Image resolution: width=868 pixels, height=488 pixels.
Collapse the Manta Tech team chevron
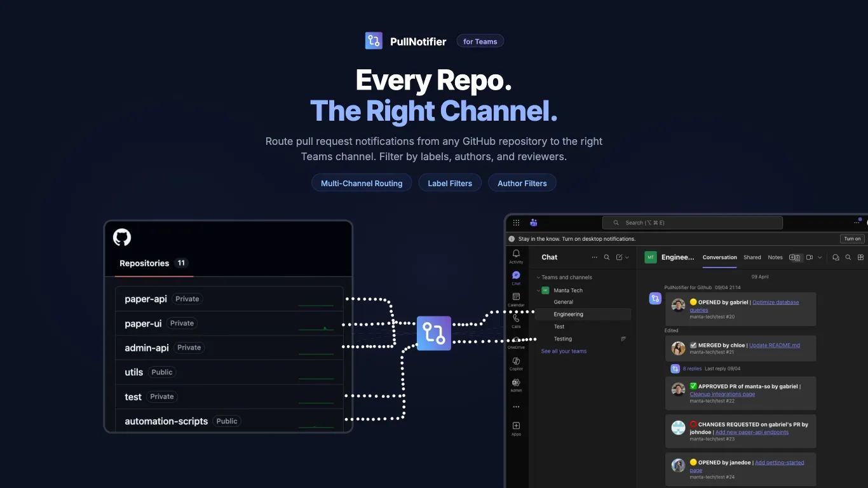(x=538, y=290)
